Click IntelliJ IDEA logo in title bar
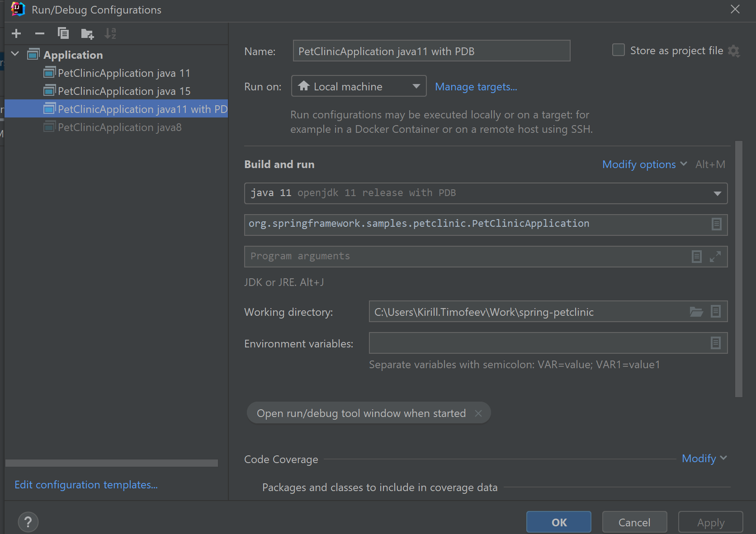This screenshot has height=534, width=756. coord(18,9)
